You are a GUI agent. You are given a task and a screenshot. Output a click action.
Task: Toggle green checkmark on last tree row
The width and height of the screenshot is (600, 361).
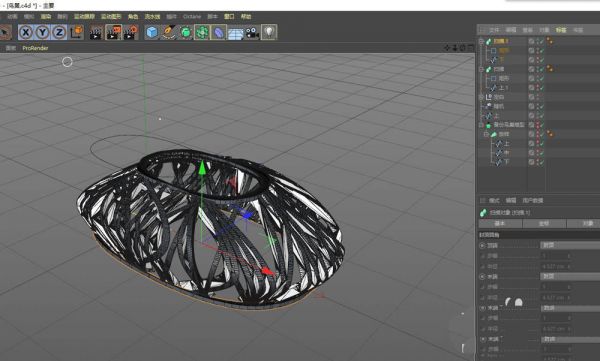542,162
